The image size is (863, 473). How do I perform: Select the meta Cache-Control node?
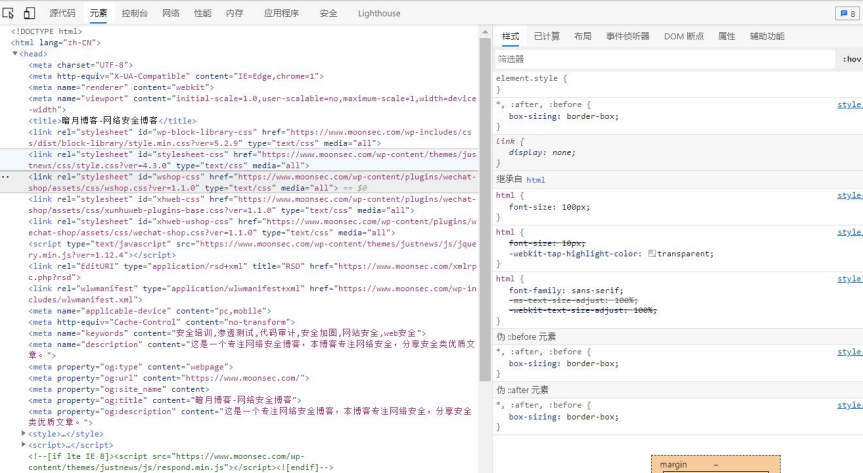pos(162,322)
